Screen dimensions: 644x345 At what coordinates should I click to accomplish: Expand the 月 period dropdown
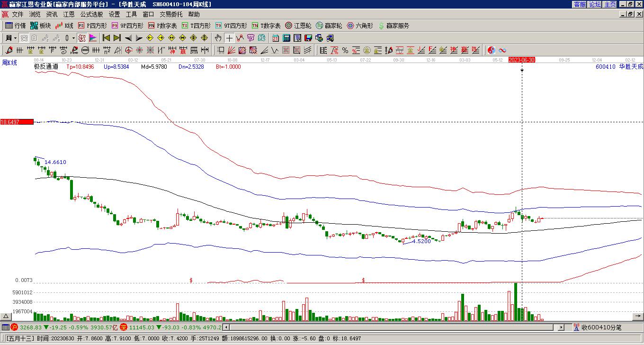pos(15,38)
